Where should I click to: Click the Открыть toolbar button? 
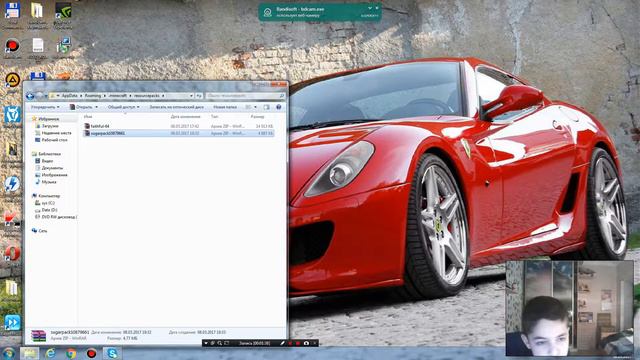[x=81, y=107]
